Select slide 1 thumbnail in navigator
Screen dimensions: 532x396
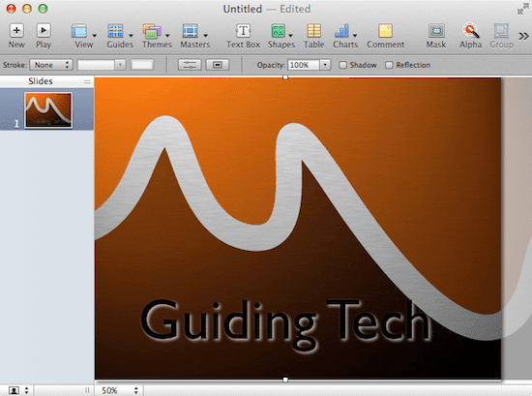(48, 110)
